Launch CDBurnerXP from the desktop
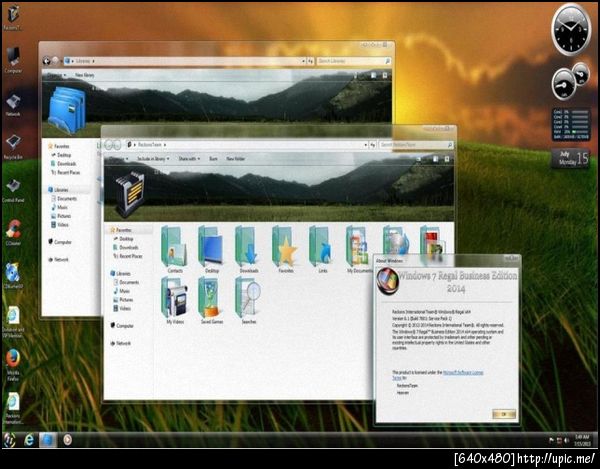This screenshot has width=600, height=469. [13, 275]
